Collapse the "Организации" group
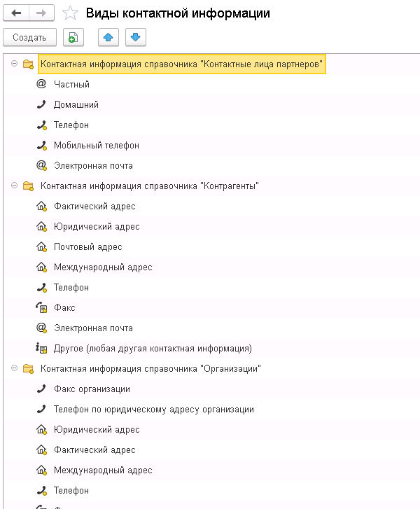This screenshot has width=420, height=509. pos(14,368)
